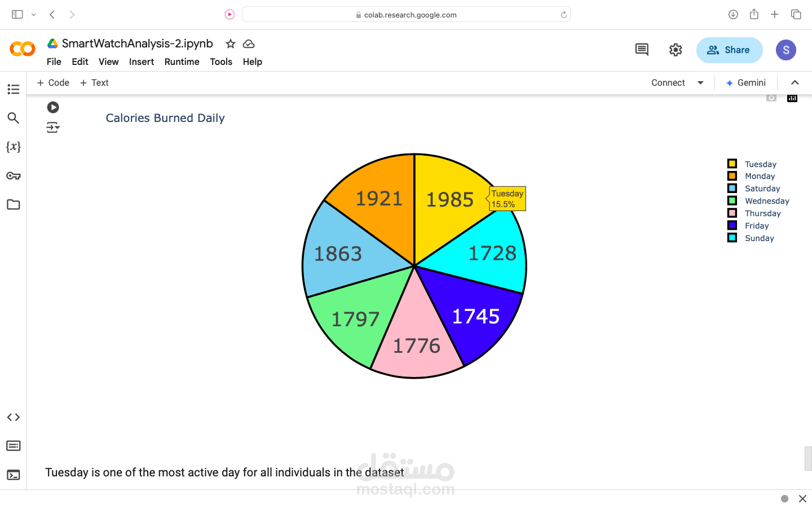This screenshot has width=812, height=508.
Task: Open the Code snippets panel
Action: coord(14,417)
